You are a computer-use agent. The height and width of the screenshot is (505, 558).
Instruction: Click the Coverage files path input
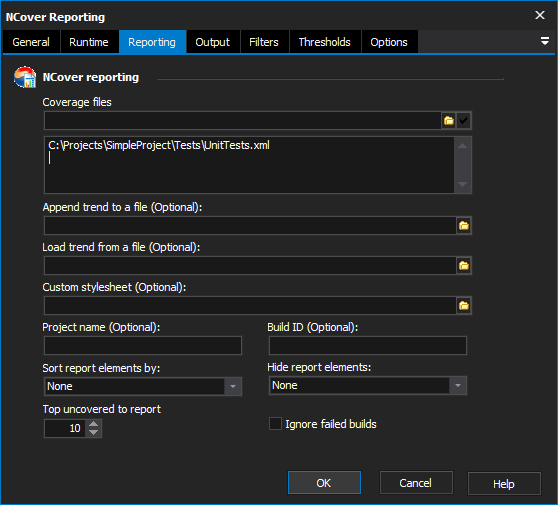tap(242, 121)
